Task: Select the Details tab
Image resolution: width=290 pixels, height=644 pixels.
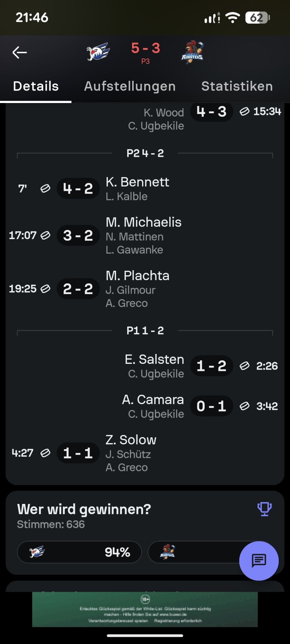Action: point(36,86)
